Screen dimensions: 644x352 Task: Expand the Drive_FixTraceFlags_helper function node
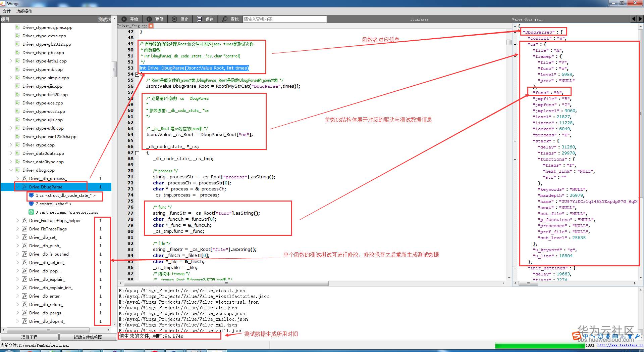[17, 220]
